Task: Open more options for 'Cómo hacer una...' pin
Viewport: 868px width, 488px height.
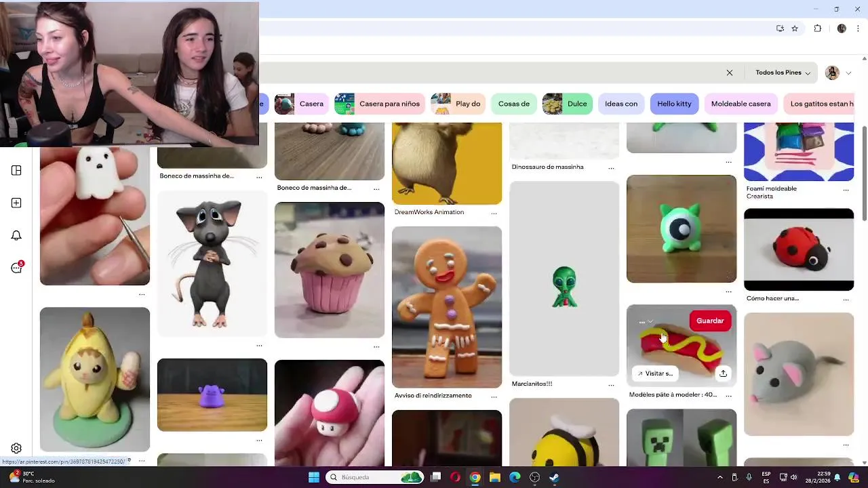Action: point(846,300)
